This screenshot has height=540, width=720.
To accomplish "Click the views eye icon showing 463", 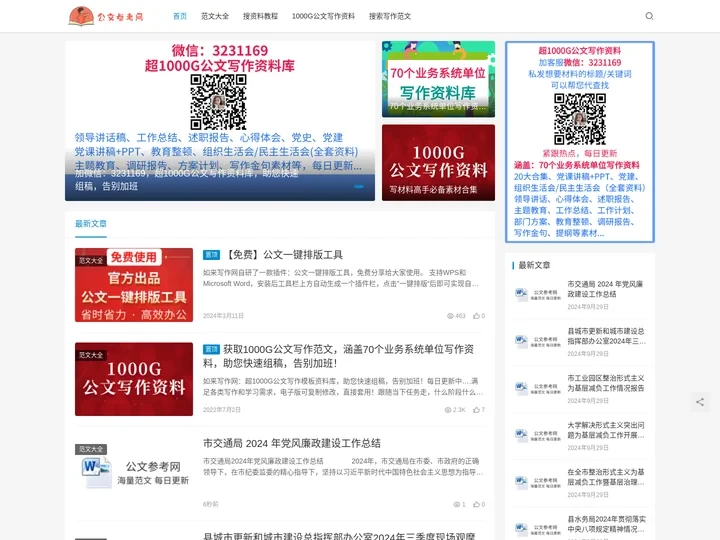I will point(450,316).
